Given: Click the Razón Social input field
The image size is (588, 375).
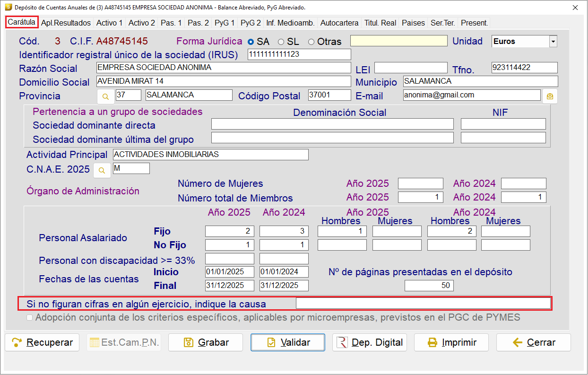Looking at the screenshot, I should click(224, 68).
